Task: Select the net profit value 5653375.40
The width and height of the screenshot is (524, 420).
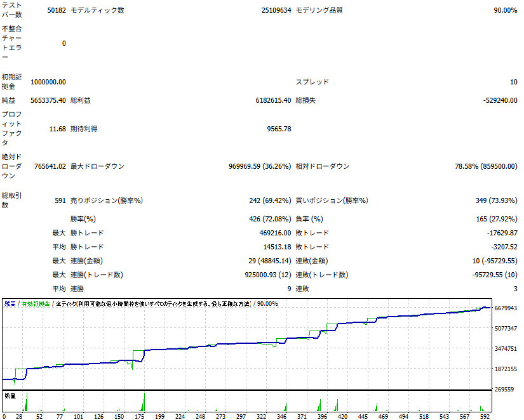Action: coord(48,100)
